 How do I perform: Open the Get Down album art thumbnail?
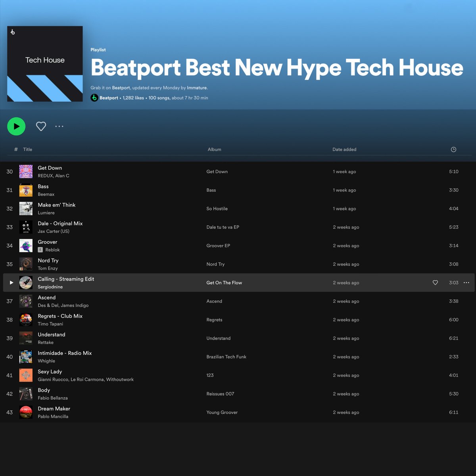(26, 171)
